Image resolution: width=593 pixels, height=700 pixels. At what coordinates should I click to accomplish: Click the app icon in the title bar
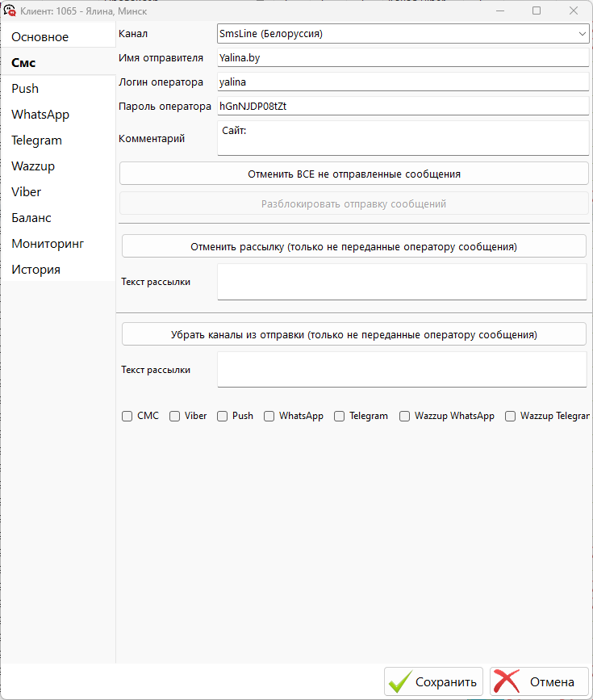10,10
